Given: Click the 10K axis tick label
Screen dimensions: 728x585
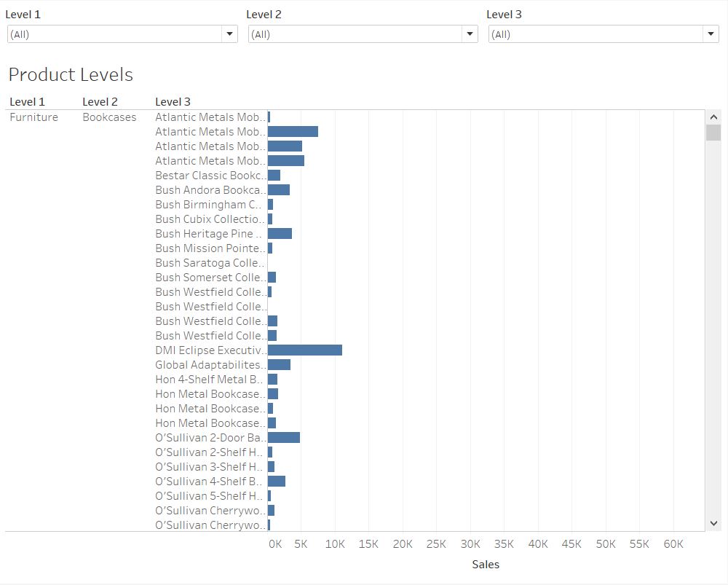Looking at the screenshot, I should click(x=335, y=544).
